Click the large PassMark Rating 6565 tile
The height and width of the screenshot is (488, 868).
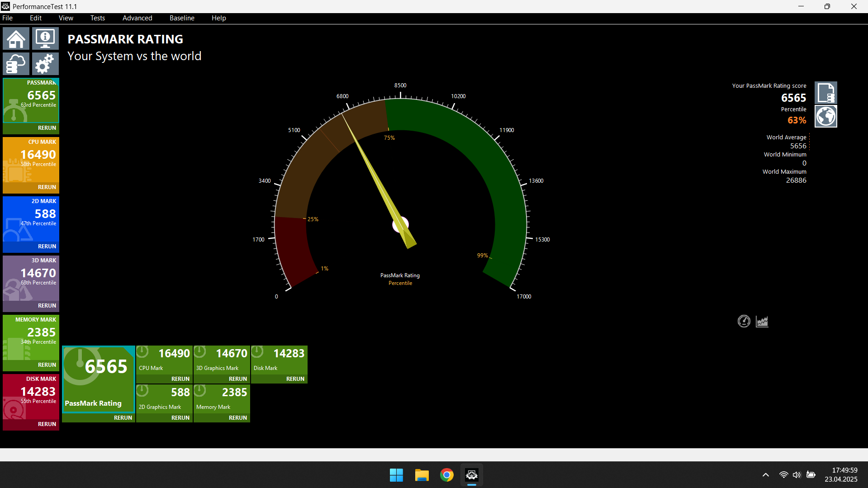(99, 379)
